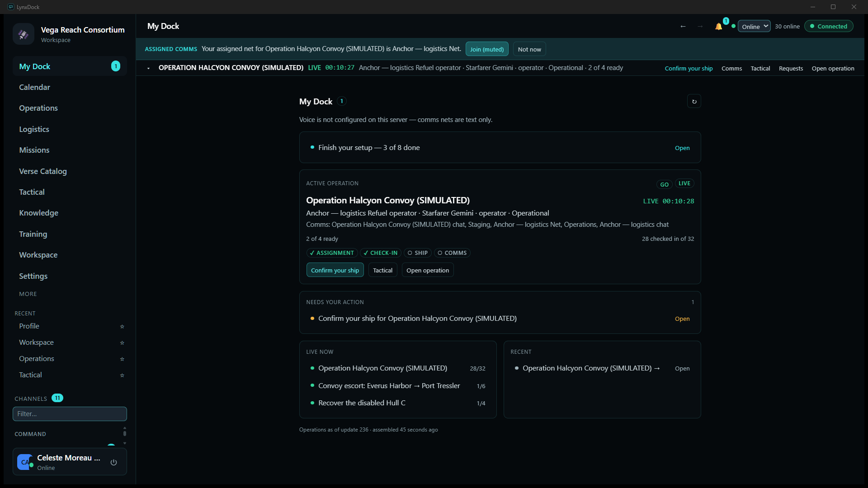Viewport: 868px width, 488px height.
Task: Open Comms from the operation banner
Action: [731, 68]
